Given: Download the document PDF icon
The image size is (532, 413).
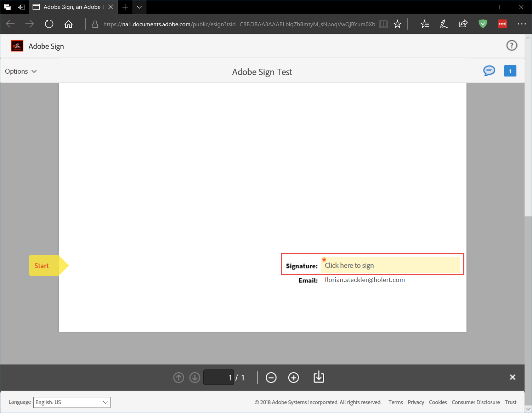Looking at the screenshot, I should point(319,377).
